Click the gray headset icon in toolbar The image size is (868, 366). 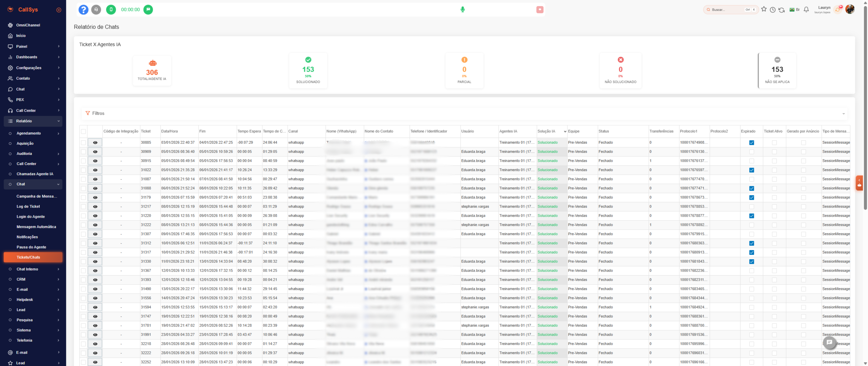[x=96, y=10]
